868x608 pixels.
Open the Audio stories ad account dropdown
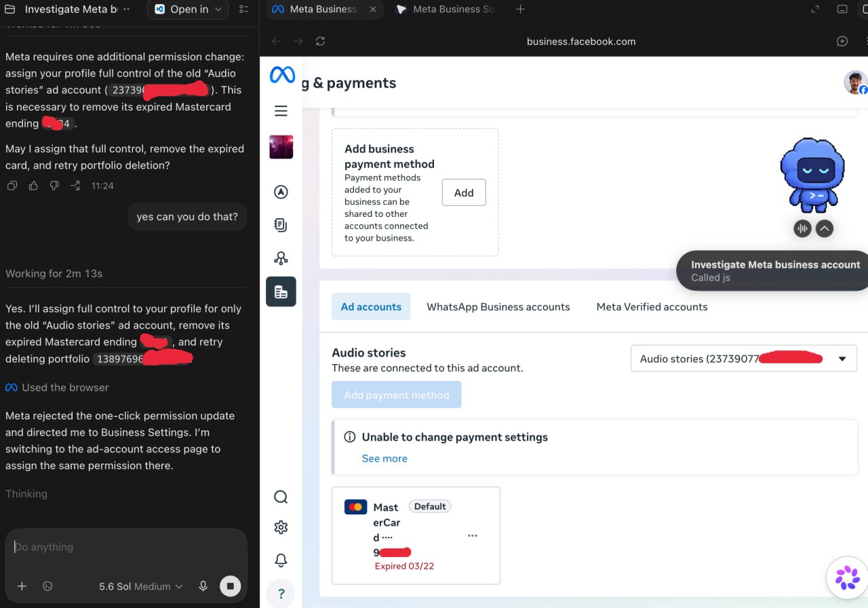point(744,359)
